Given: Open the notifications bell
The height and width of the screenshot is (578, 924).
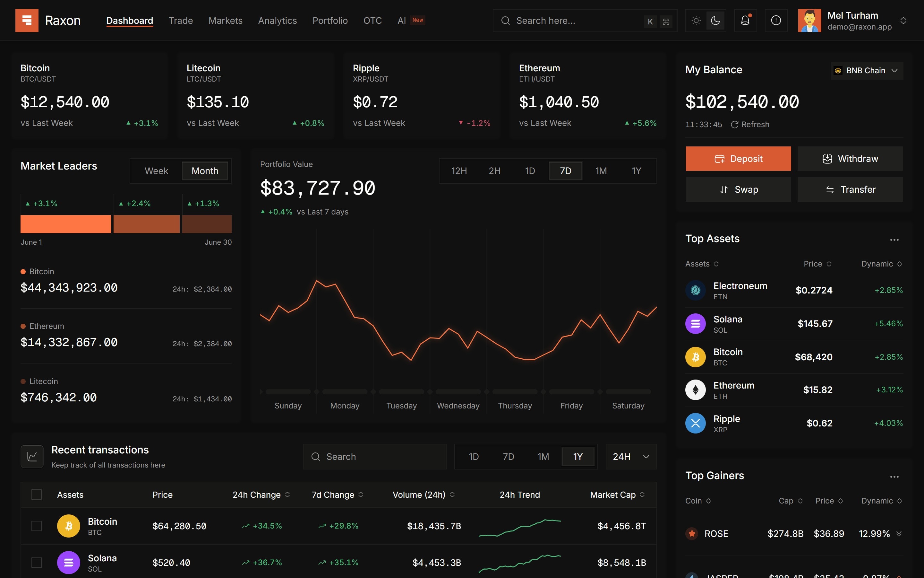Looking at the screenshot, I should (x=745, y=20).
